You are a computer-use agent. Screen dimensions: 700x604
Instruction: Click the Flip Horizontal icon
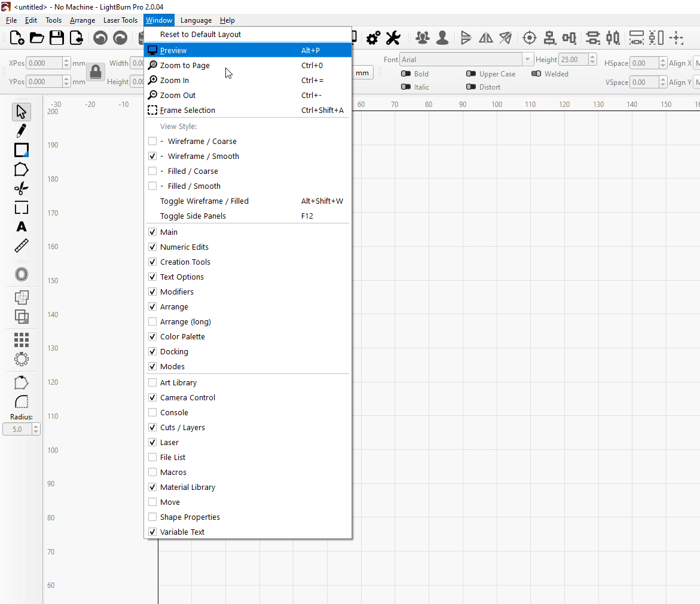486,38
